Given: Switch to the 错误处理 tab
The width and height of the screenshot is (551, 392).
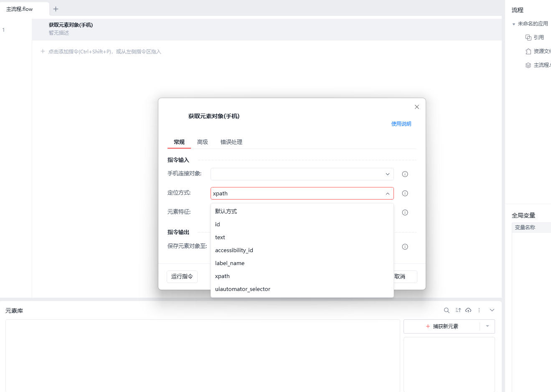Looking at the screenshot, I should point(231,142).
